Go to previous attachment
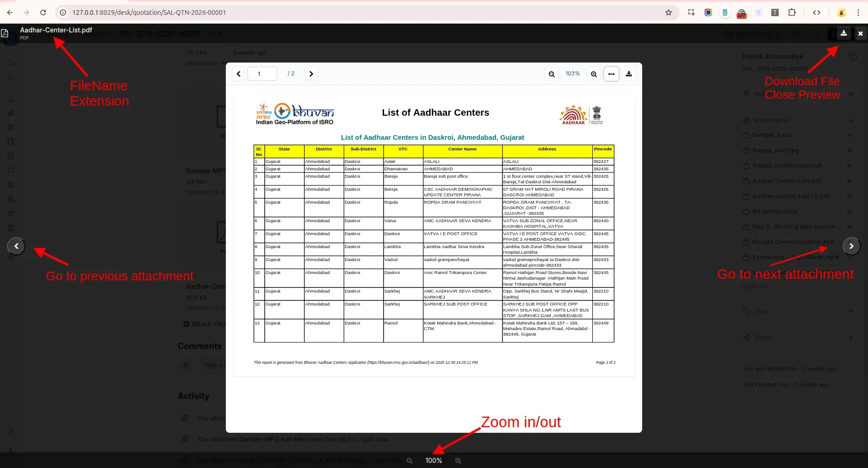This screenshot has height=468, width=868. [16, 246]
